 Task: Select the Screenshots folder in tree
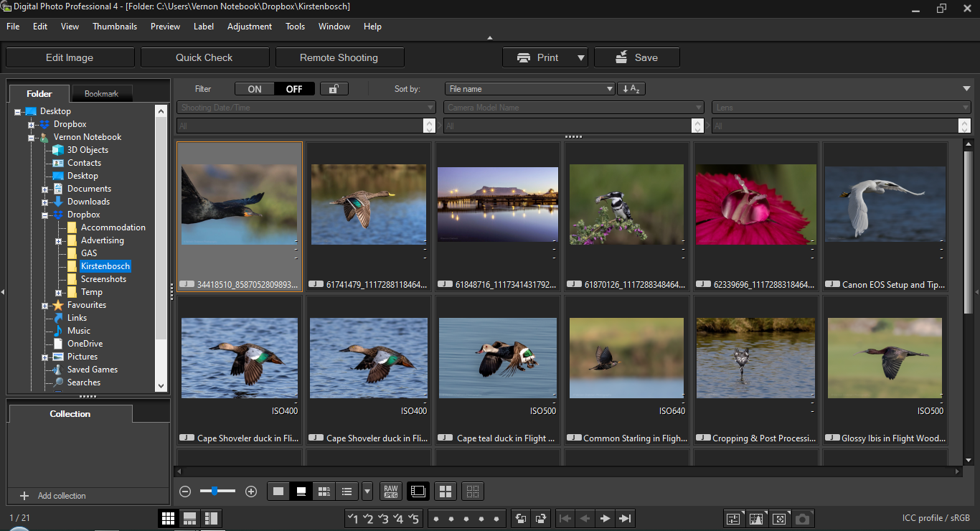click(x=103, y=279)
